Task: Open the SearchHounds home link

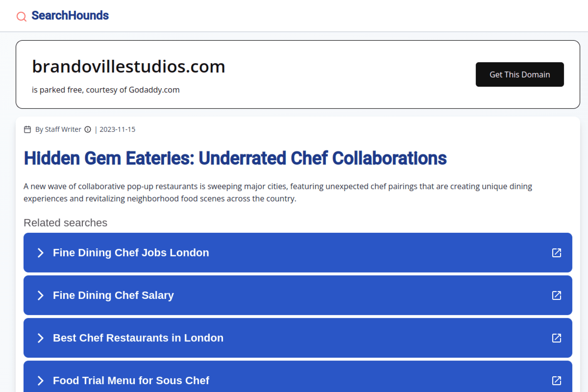Action: point(70,16)
